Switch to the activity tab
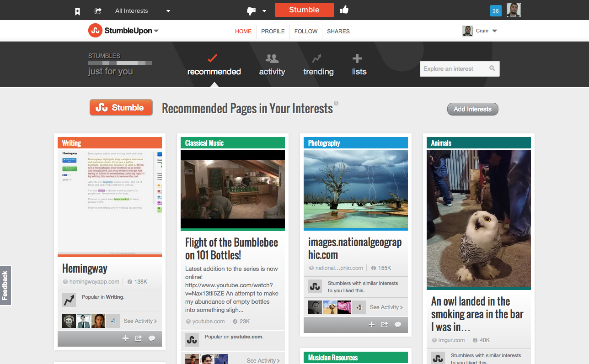 (x=272, y=65)
